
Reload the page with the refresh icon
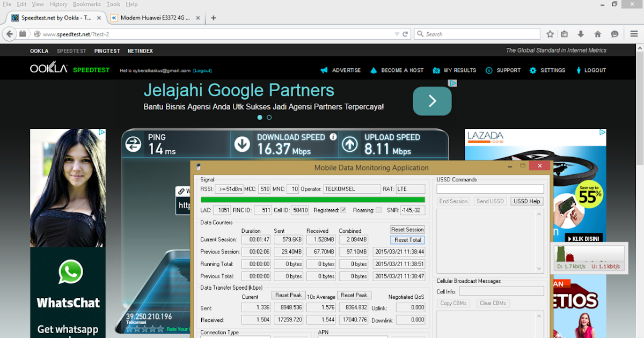coord(405,34)
